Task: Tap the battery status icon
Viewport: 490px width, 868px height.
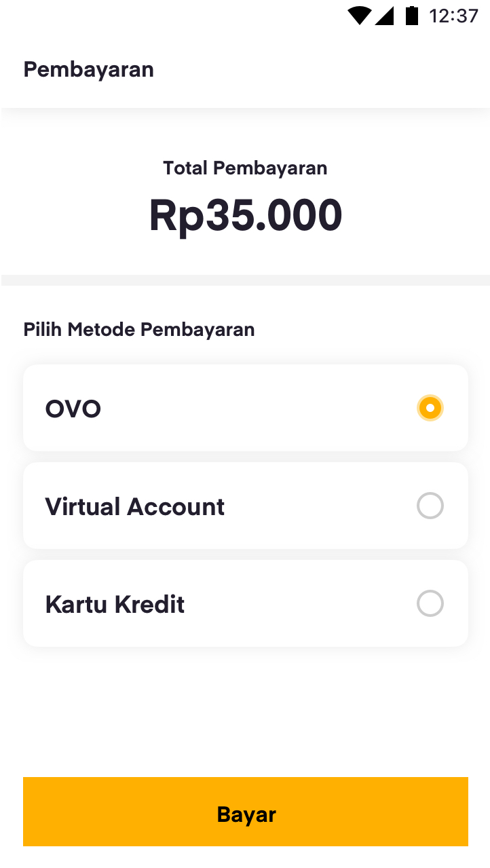Action: tap(411, 15)
